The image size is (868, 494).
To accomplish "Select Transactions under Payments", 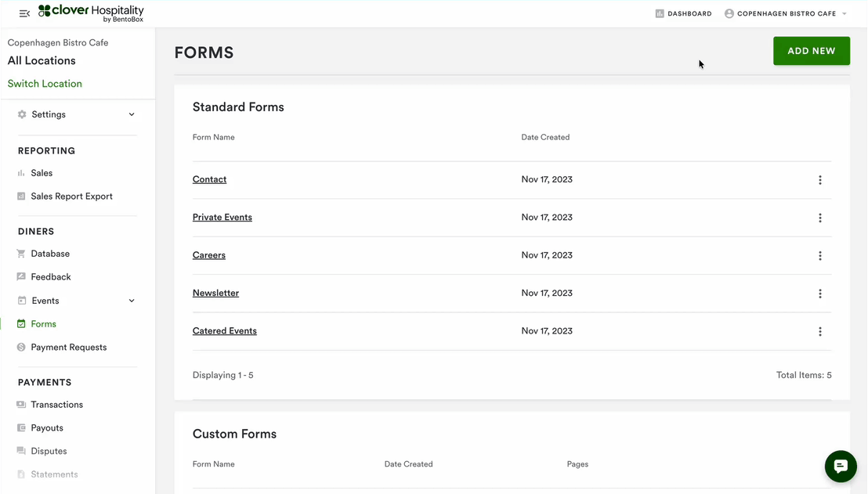I will pyautogui.click(x=56, y=405).
